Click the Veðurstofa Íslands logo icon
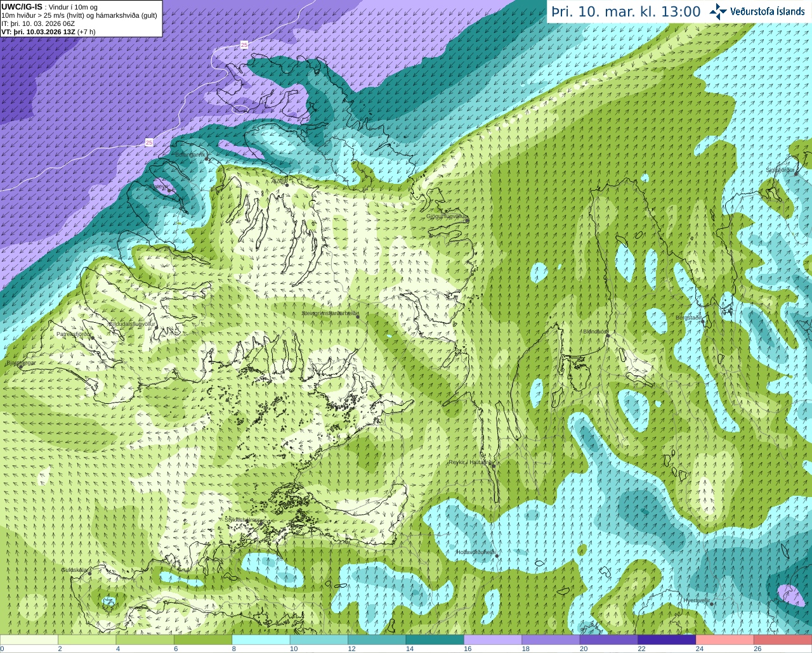The width and height of the screenshot is (812, 653). (x=718, y=11)
